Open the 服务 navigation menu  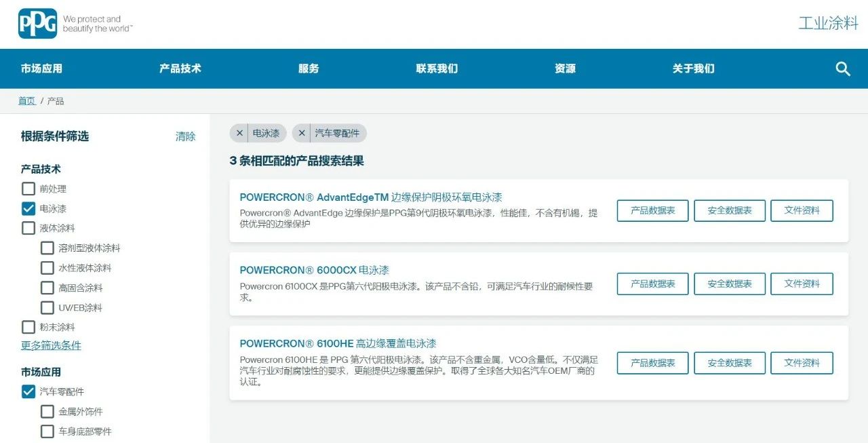[309, 69]
